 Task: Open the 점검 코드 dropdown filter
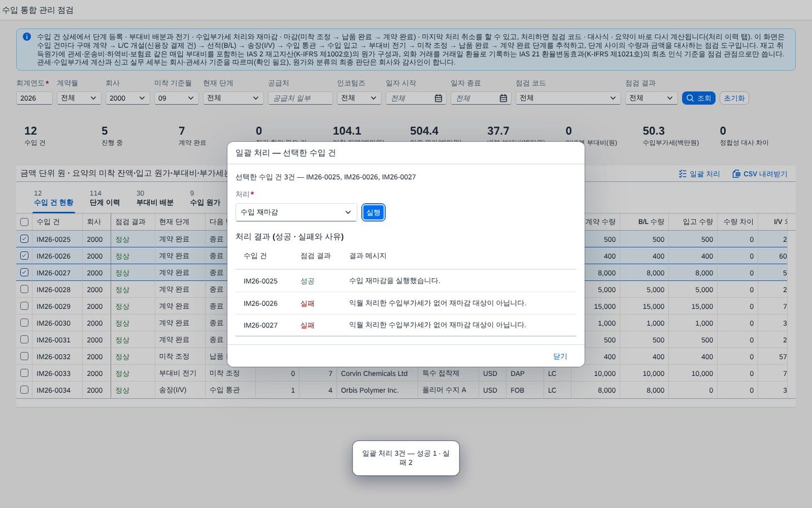[x=568, y=98]
